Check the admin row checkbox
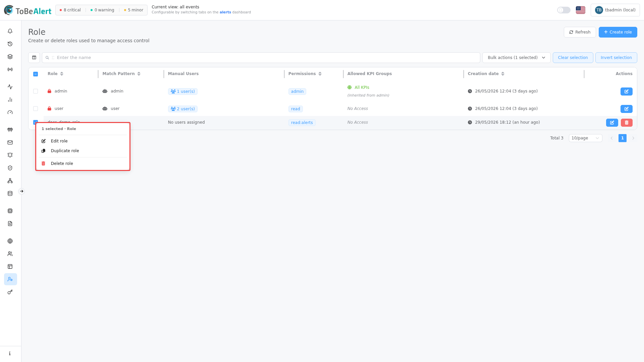The height and width of the screenshot is (362, 644). pyautogui.click(x=36, y=91)
